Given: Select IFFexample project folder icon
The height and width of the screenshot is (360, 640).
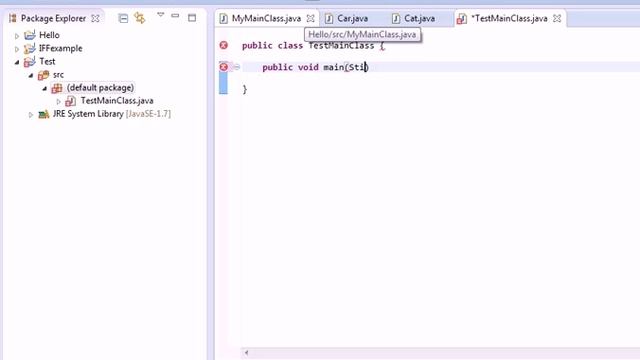Looking at the screenshot, I should pyautogui.click(x=30, y=49).
